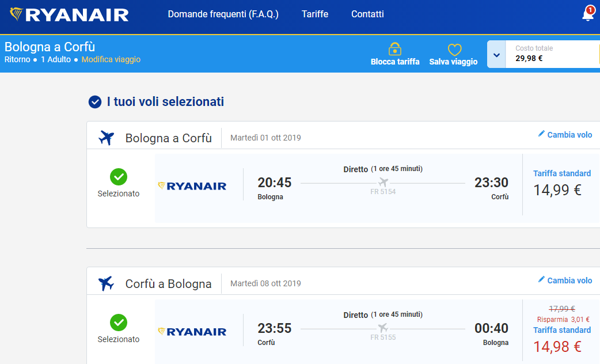This screenshot has height=364, width=600.
Task: Click pencil icon for outbound Cambia volo
Action: [x=541, y=134]
